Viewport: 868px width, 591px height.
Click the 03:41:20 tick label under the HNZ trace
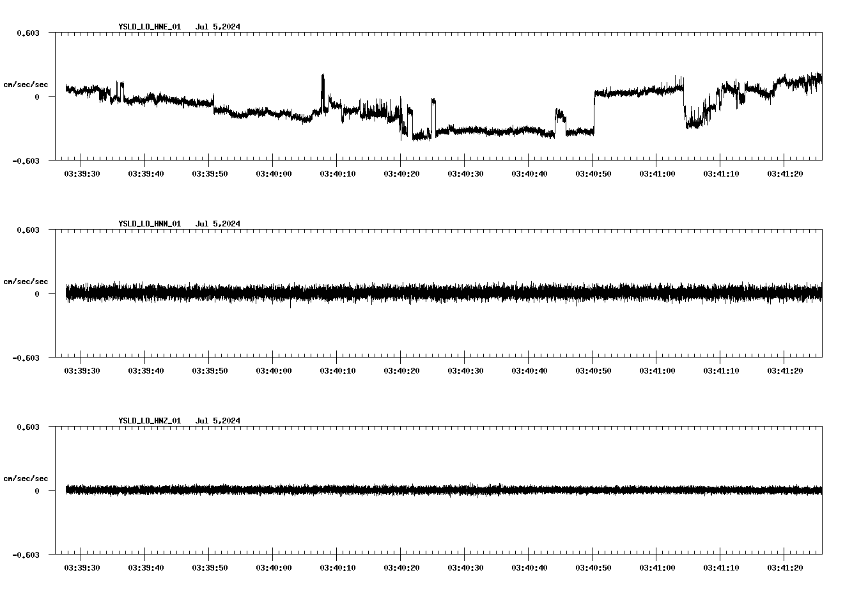click(x=784, y=566)
